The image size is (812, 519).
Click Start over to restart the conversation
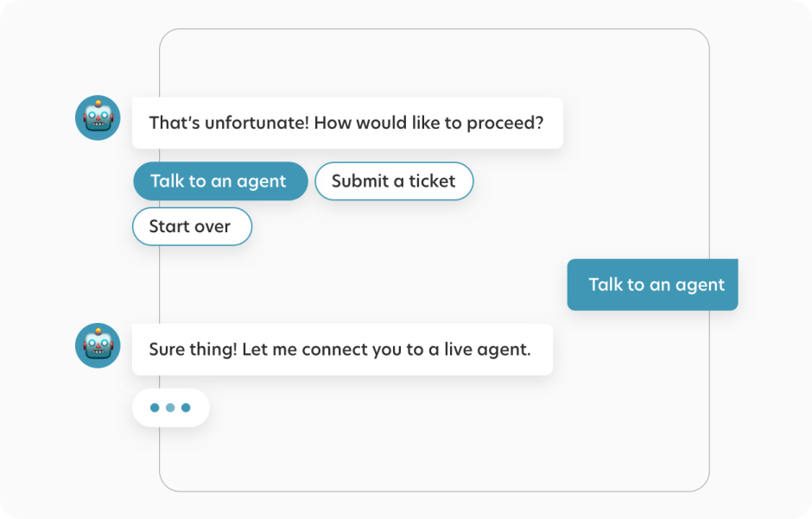pos(192,226)
